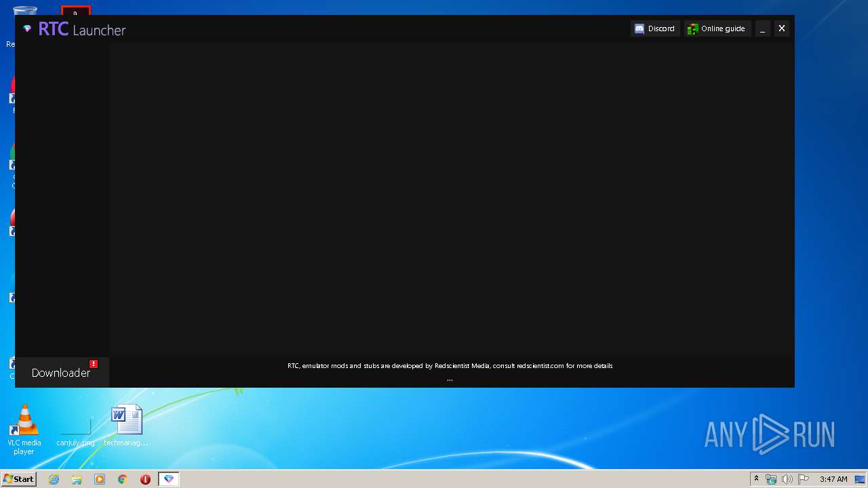Open Windows Explorer from the taskbar
868x488 pixels.
77,479
